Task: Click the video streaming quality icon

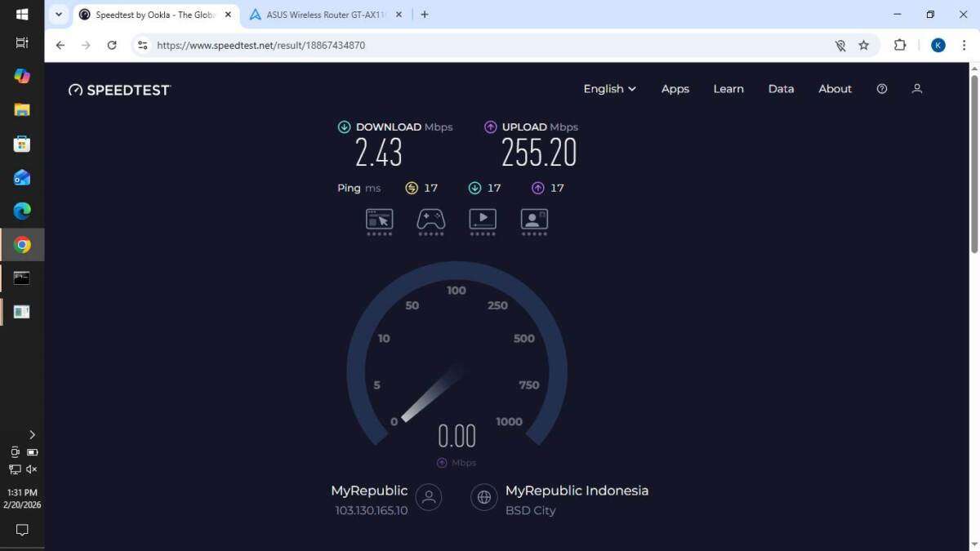Action: [483, 219]
